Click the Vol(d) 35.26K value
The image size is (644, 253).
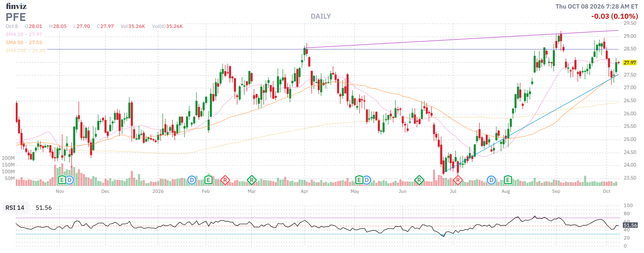click(175, 26)
